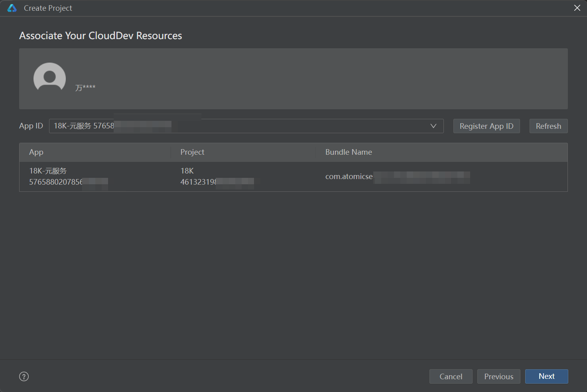This screenshot has width=587, height=392.
Task: Click the Project column header
Action: click(192, 152)
